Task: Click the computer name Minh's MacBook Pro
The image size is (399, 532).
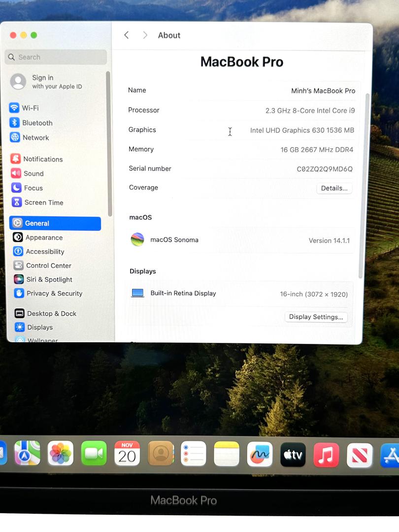Action: point(323,91)
